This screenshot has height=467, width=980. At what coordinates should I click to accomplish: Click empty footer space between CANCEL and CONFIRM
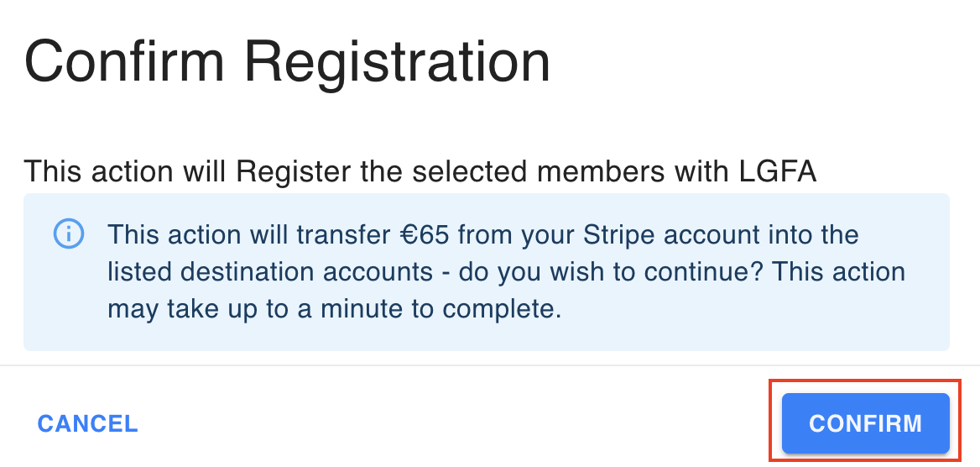[x=460, y=424]
